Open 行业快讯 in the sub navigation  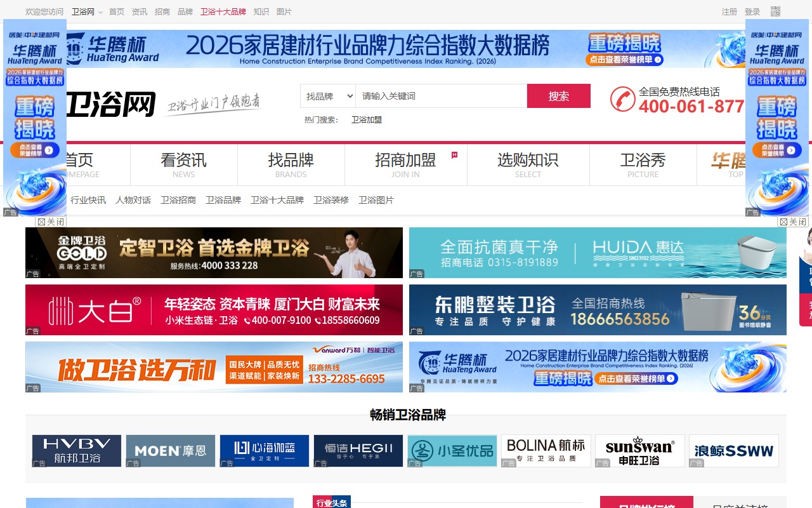click(88, 200)
